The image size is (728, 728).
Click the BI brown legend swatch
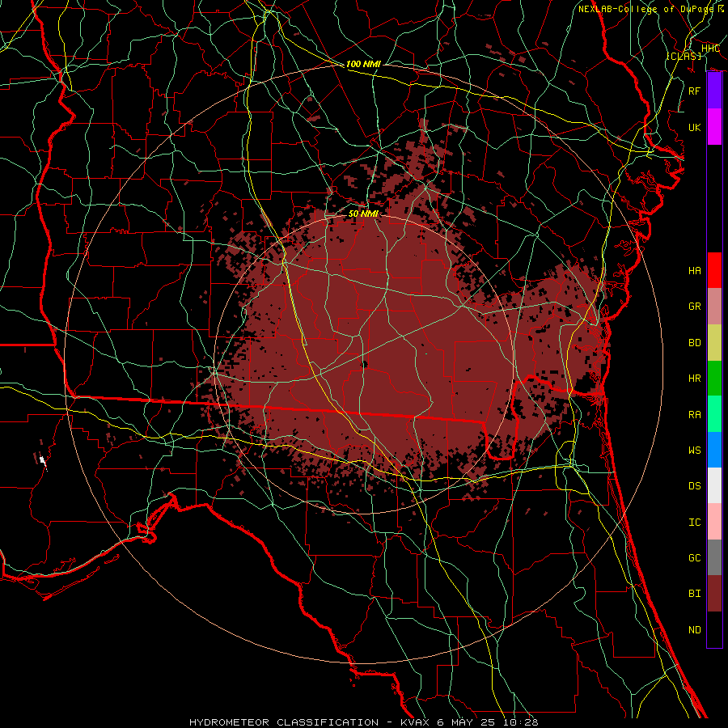pyautogui.click(x=714, y=594)
